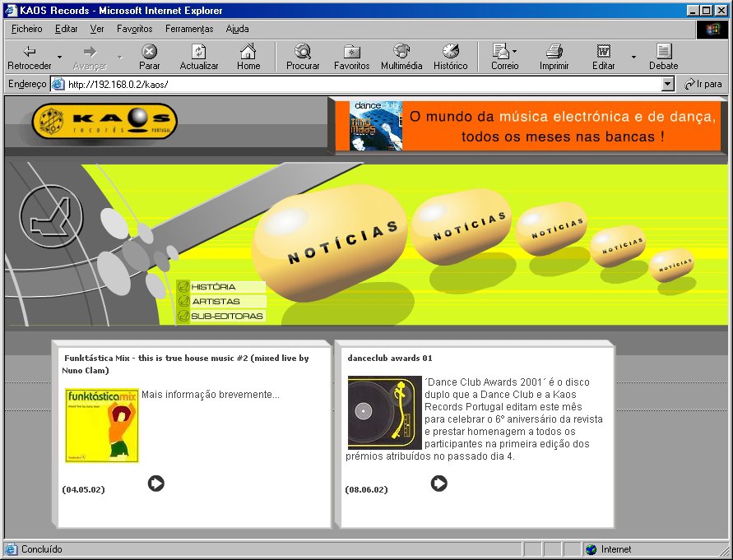Click the Ir para button
This screenshot has width=733, height=560.
[x=703, y=84]
